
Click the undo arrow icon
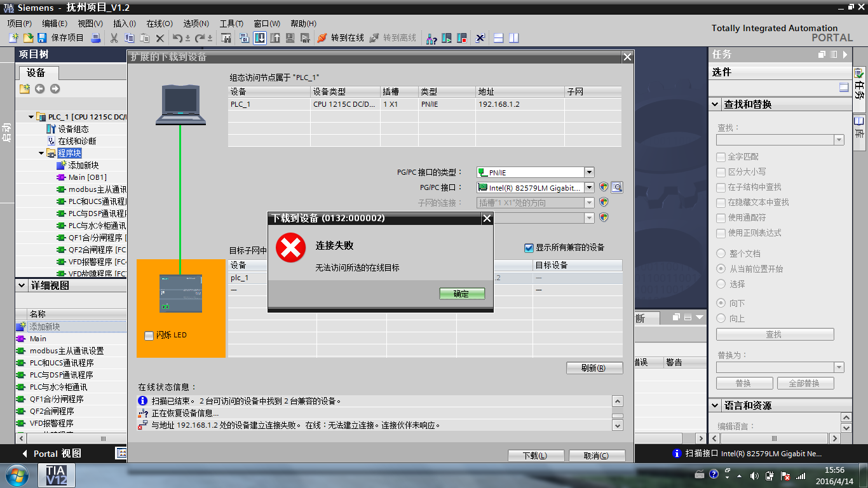click(x=179, y=38)
